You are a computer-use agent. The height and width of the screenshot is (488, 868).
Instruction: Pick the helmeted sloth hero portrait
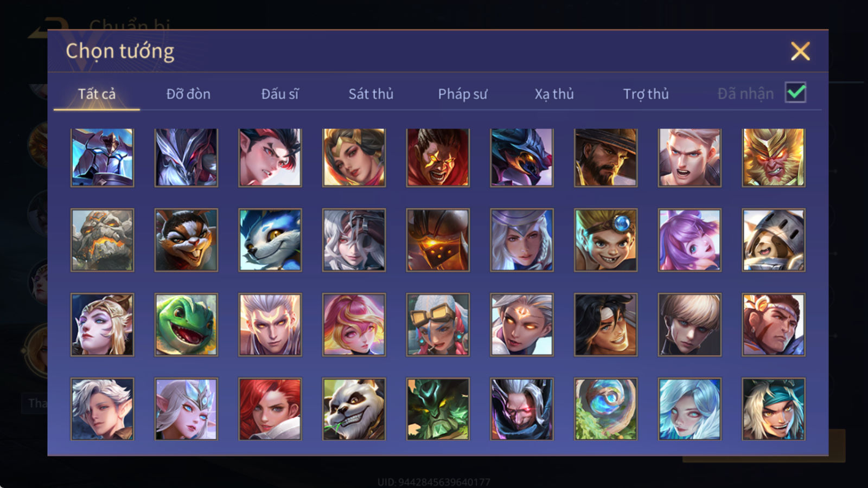tap(774, 240)
